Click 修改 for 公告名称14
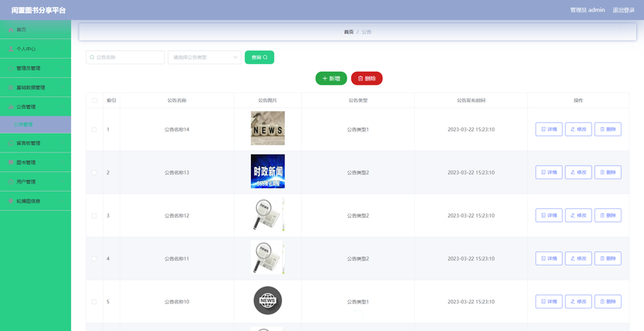The height and width of the screenshot is (331, 644). coord(578,129)
